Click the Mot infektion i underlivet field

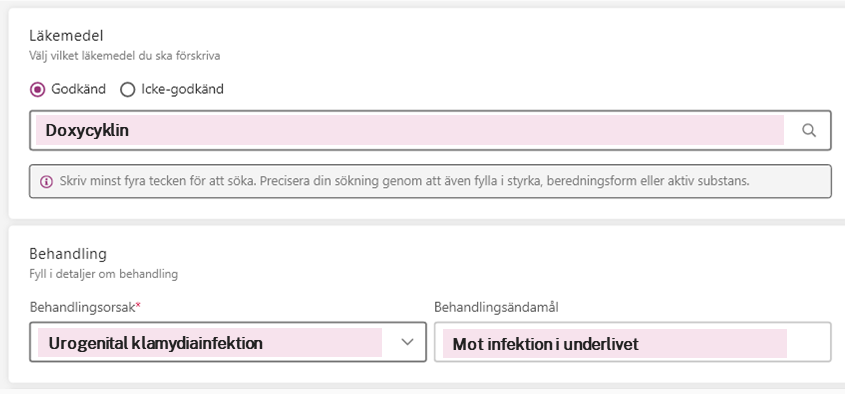click(633, 342)
